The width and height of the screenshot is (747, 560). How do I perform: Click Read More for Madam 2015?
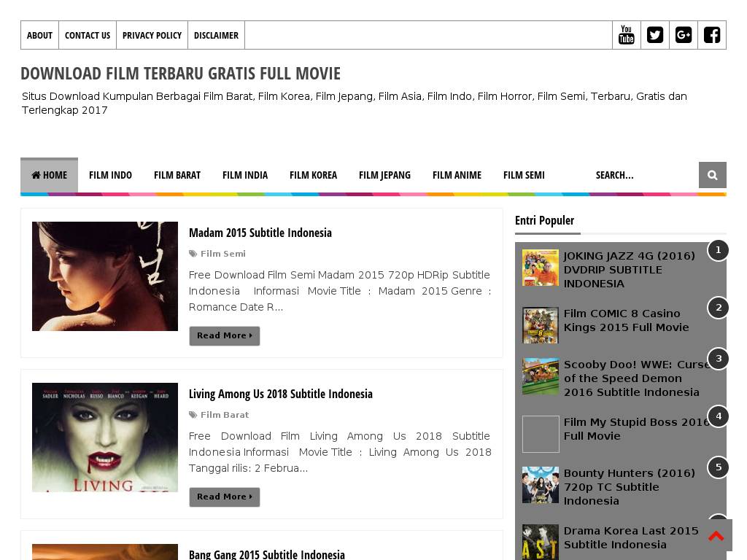225,335
